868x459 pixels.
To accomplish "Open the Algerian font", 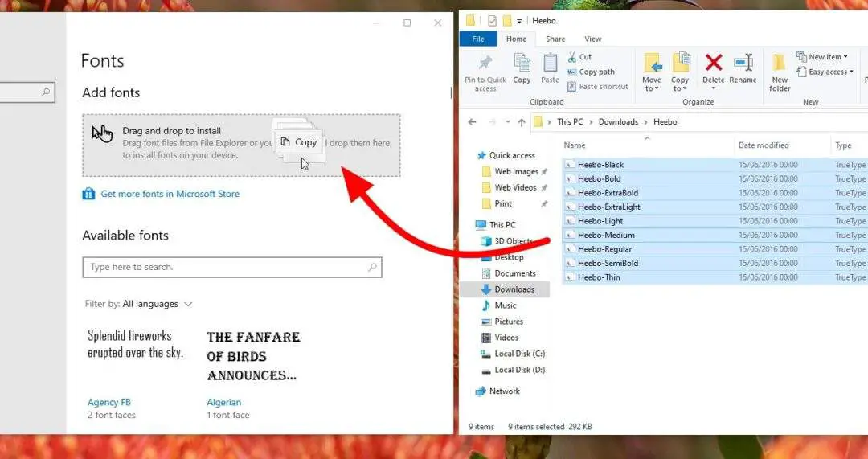I will [x=223, y=402].
